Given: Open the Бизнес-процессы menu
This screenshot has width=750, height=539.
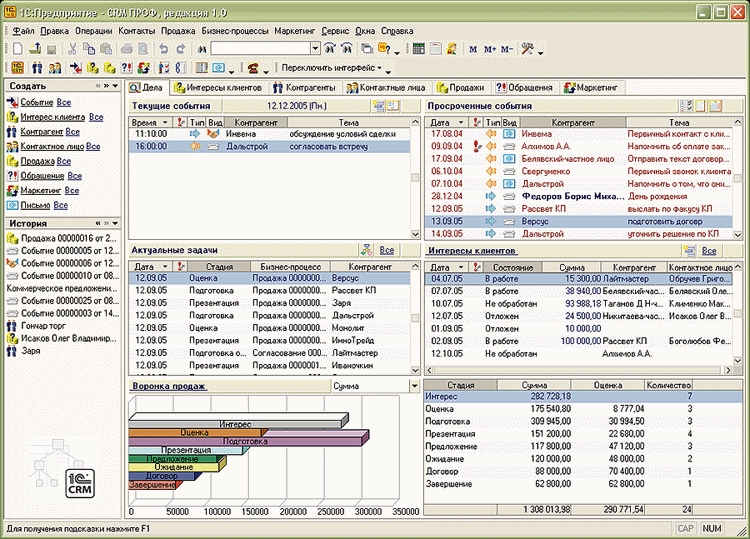Looking at the screenshot, I should [235, 31].
